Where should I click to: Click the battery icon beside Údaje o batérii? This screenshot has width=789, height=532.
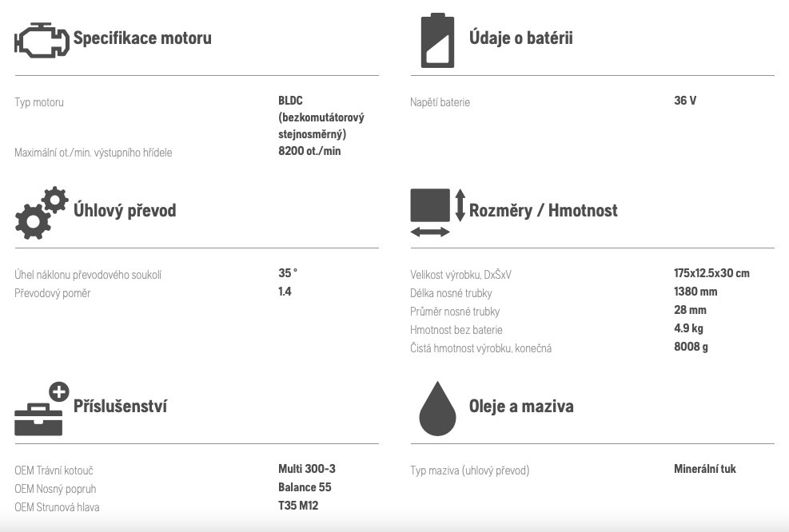[437, 40]
